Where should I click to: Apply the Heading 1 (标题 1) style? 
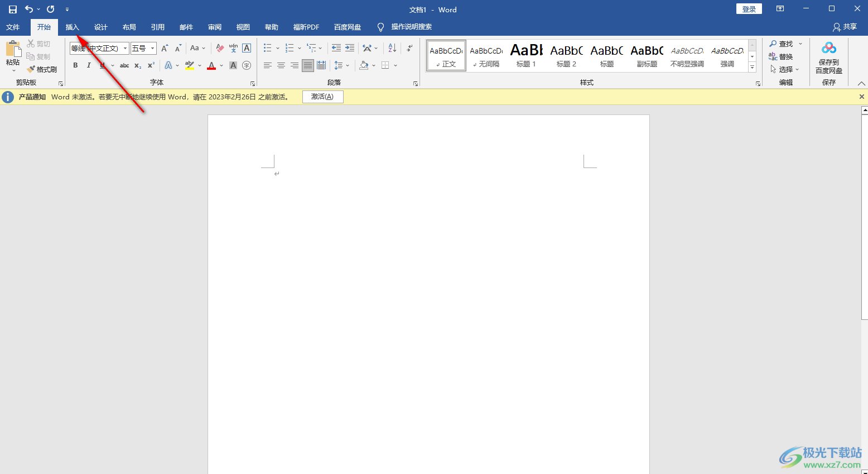[x=526, y=55]
